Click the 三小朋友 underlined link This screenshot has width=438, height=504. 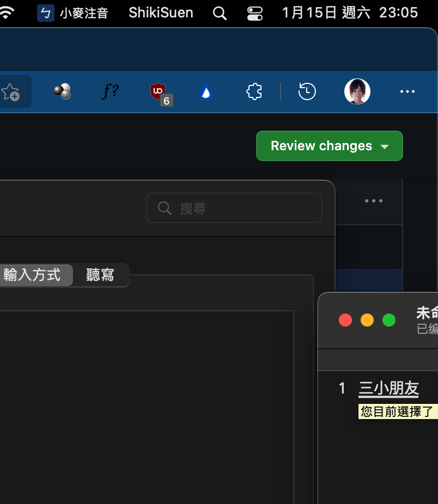coord(388,388)
